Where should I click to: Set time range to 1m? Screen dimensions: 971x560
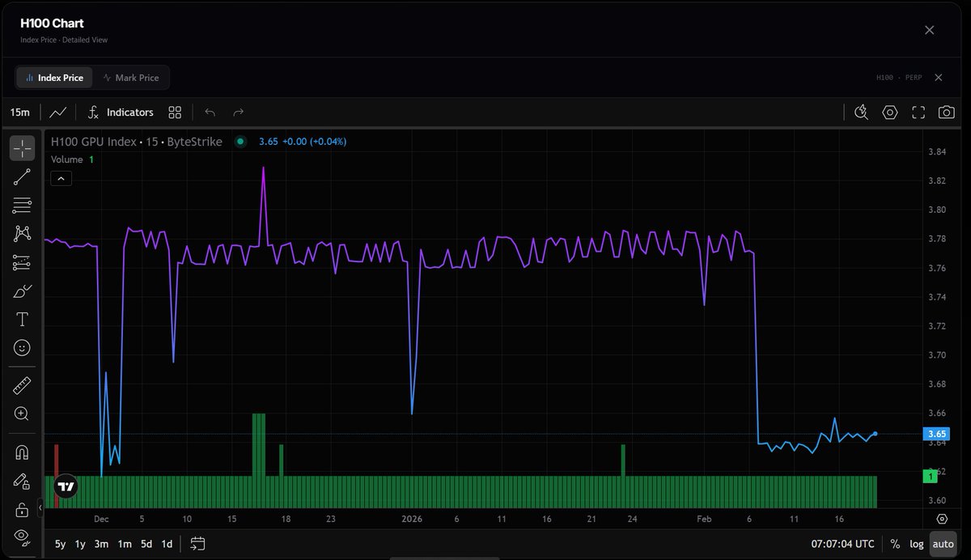coord(124,544)
